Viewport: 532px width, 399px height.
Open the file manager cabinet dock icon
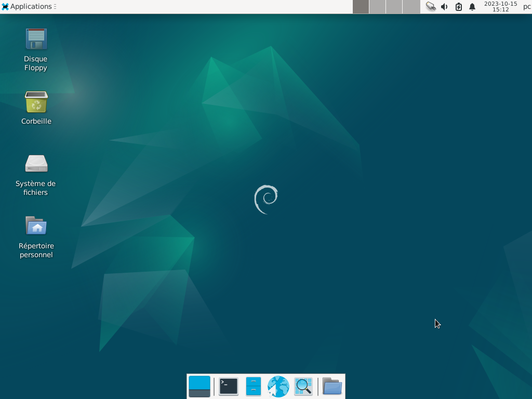pyautogui.click(x=254, y=387)
